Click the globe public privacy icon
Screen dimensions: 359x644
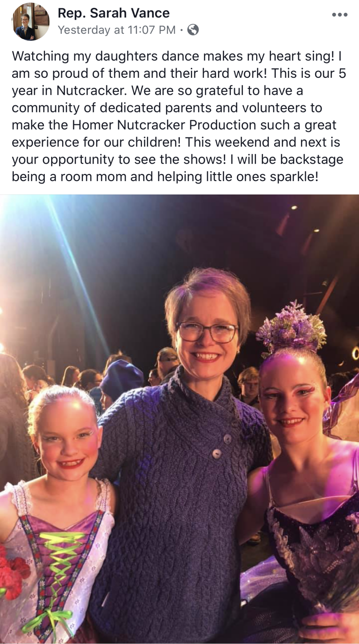coord(193,30)
